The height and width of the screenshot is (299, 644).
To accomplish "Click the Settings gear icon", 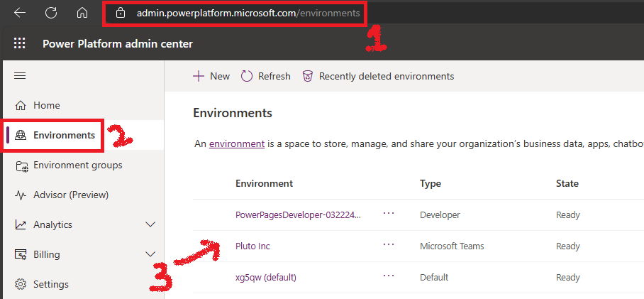I will pos(21,284).
